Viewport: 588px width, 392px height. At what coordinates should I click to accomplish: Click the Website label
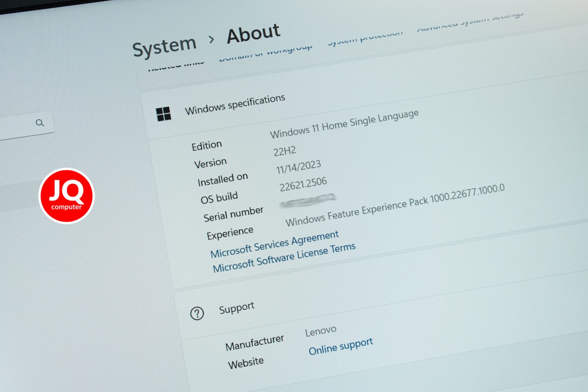click(246, 363)
